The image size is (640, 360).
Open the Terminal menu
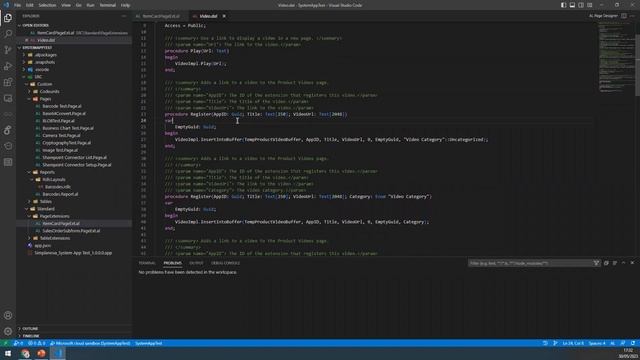pos(108,5)
